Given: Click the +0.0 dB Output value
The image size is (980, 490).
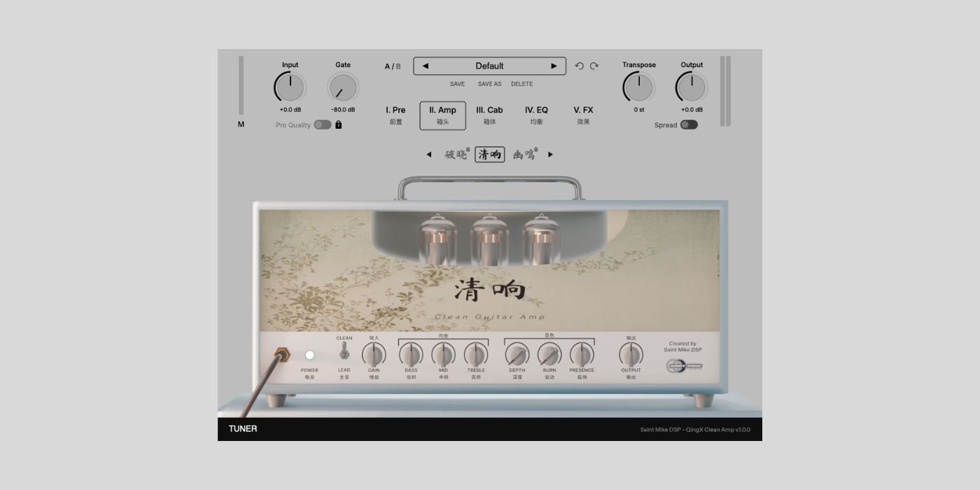Looking at the screenshot, I should click(x=692, y=110).
